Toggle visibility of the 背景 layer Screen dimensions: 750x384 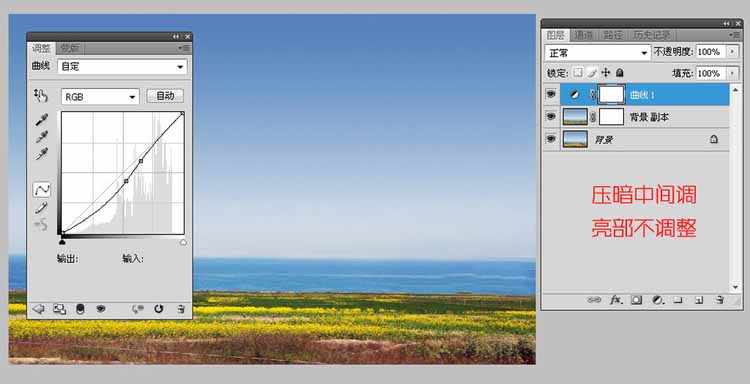coord(551,139)
